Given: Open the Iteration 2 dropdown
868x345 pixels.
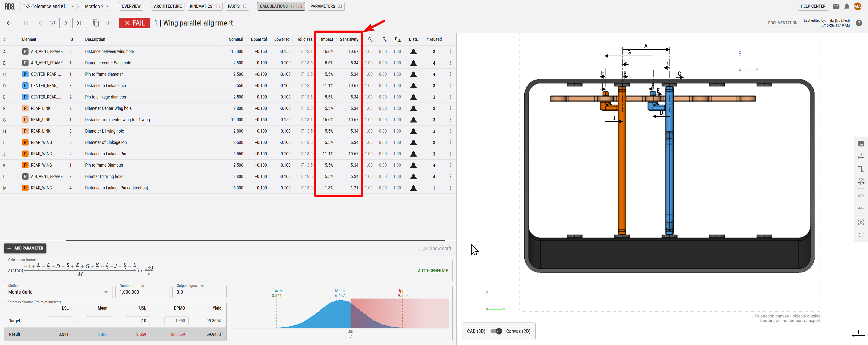Looking at the screenshot, I should 96,6.
